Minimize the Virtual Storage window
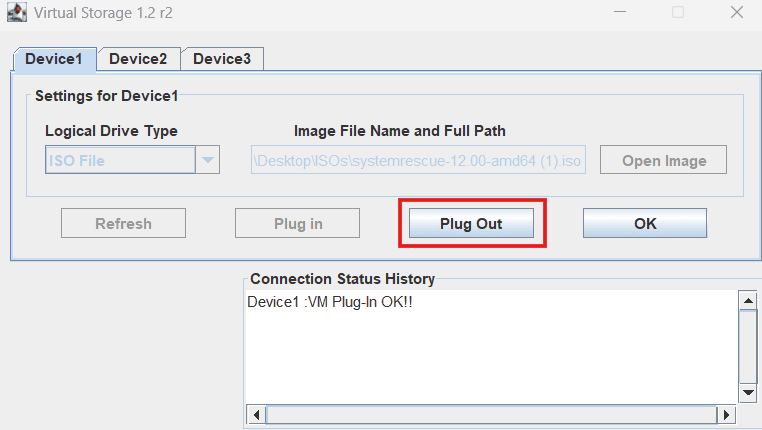 tap(618, 13)
